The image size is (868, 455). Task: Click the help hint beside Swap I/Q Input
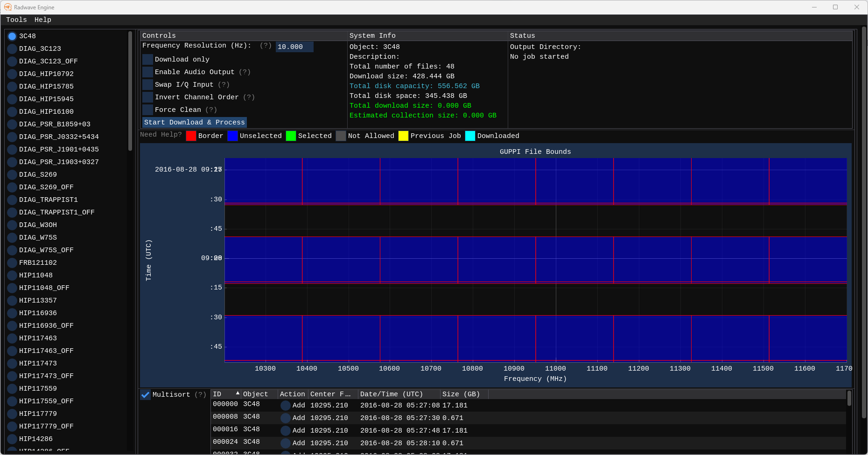(x=224, y=84)
